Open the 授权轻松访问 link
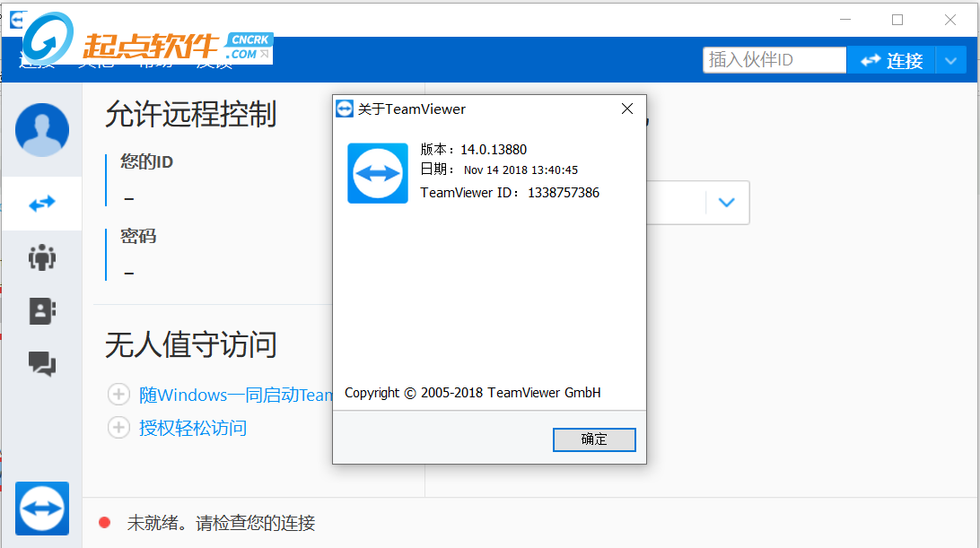 [192, 428]
